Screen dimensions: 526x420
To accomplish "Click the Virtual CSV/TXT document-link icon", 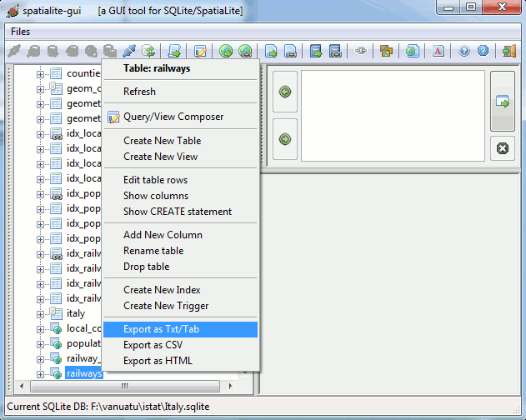I will (x=290, y=51).
